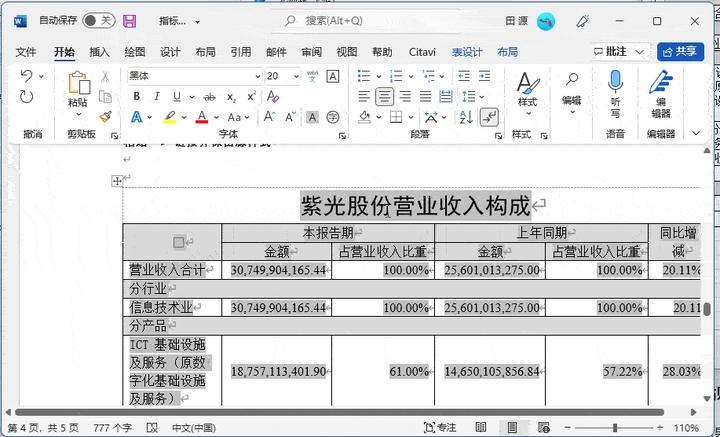
Task: Increase paragraph indent
Action: click(x=484, y=76)
